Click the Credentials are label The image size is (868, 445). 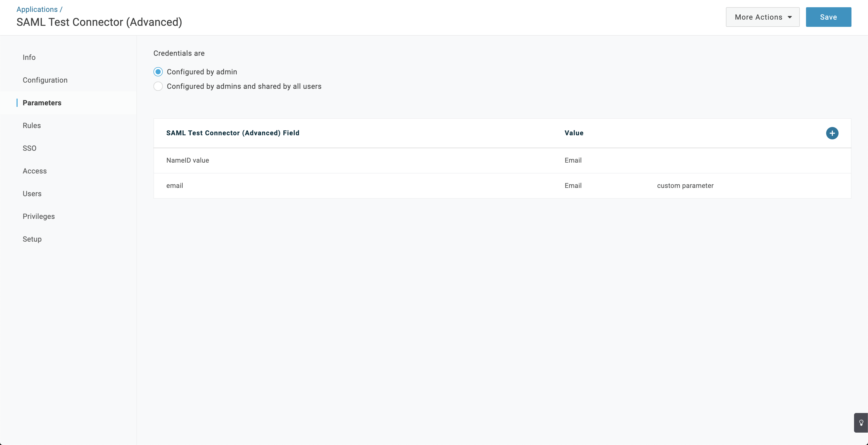pos(179,53)
